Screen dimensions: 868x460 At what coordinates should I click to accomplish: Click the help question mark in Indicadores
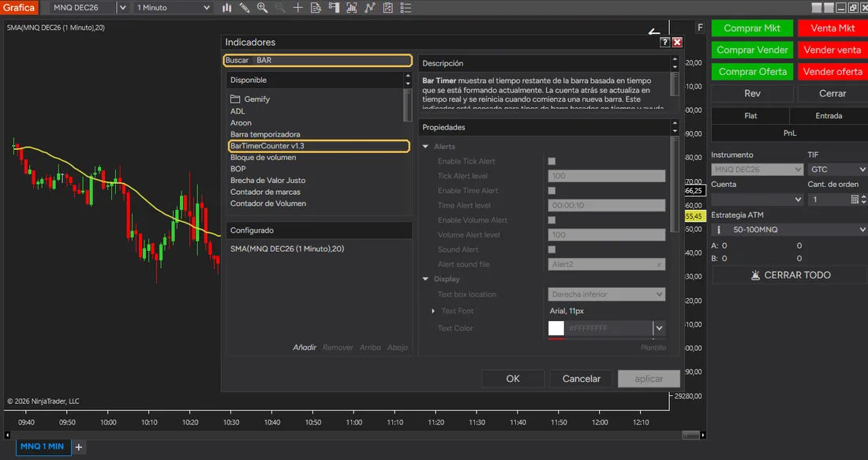click(665, 42)
